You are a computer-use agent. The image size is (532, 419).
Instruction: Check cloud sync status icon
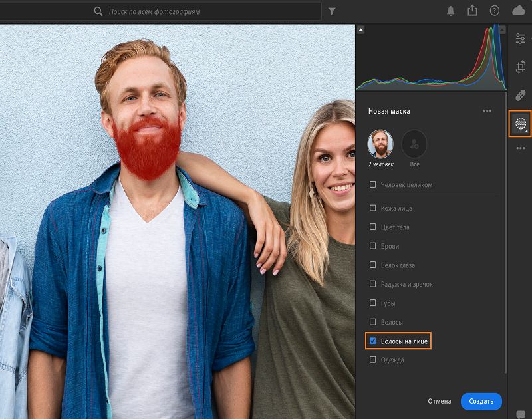click(518, 11)
